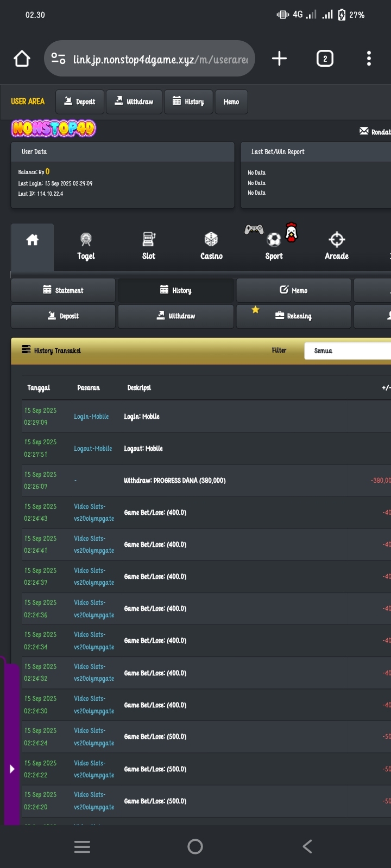Image resolution: width=391 pixels, height=868 pixels.
Task: Open the browser three-dot menu
Action: (x=369, y=59)
